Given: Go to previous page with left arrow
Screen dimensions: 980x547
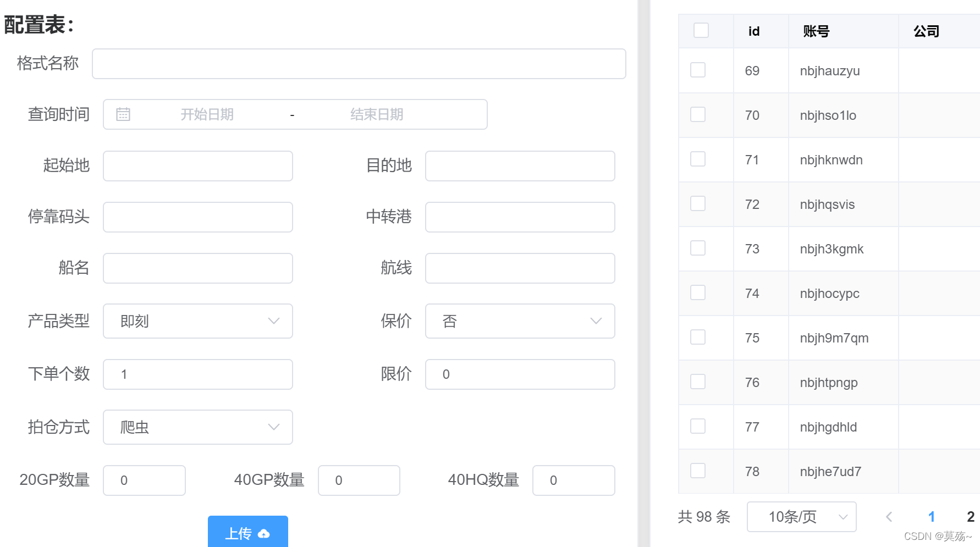Looking at the screenshot, I should [889, 517].
